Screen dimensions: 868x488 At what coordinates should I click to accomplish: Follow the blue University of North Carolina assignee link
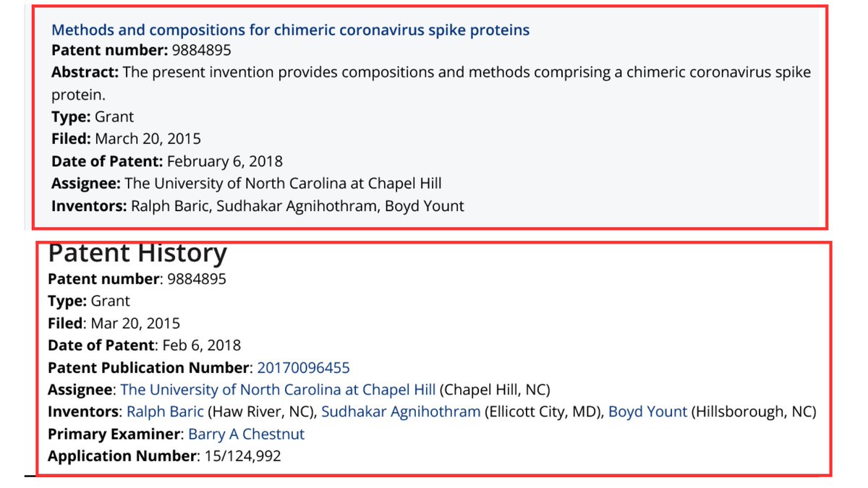click(278, 390)
